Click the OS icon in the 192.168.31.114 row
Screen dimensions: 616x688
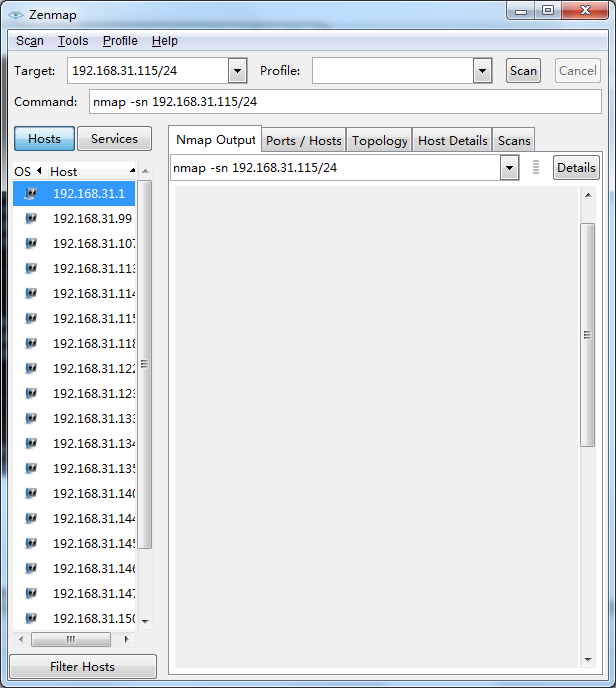coord(31,294)
